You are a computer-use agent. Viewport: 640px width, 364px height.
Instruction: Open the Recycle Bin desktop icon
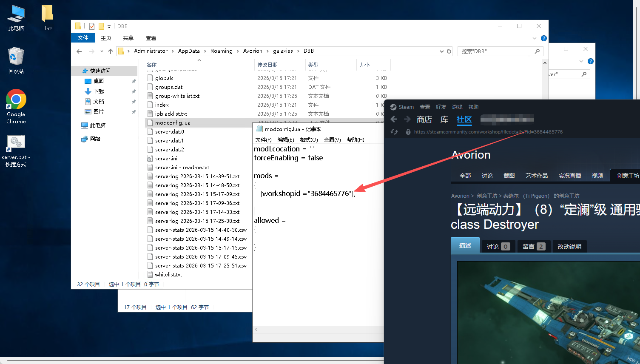pyautogui.click(x=16, y=60)
